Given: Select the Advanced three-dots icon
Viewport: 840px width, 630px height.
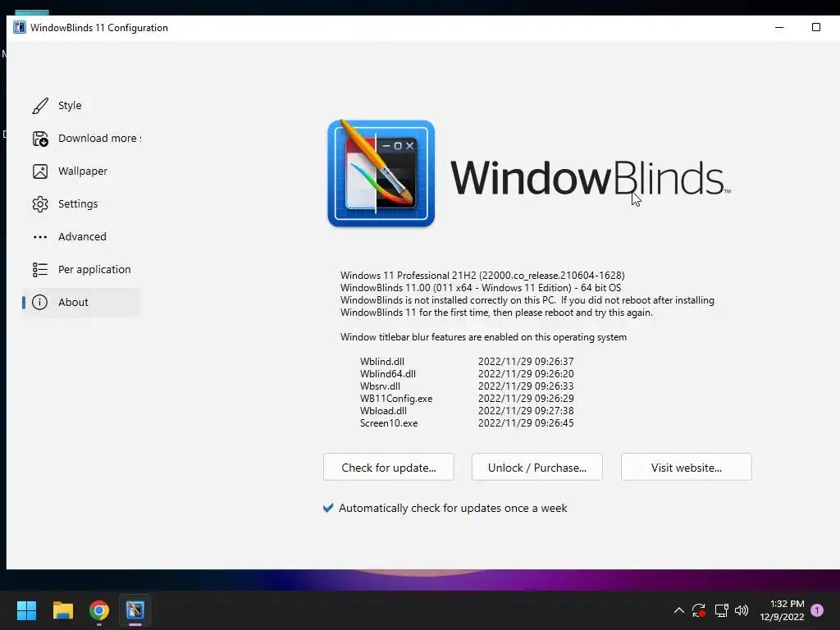Looking at the screenshot, I should 40,237.
